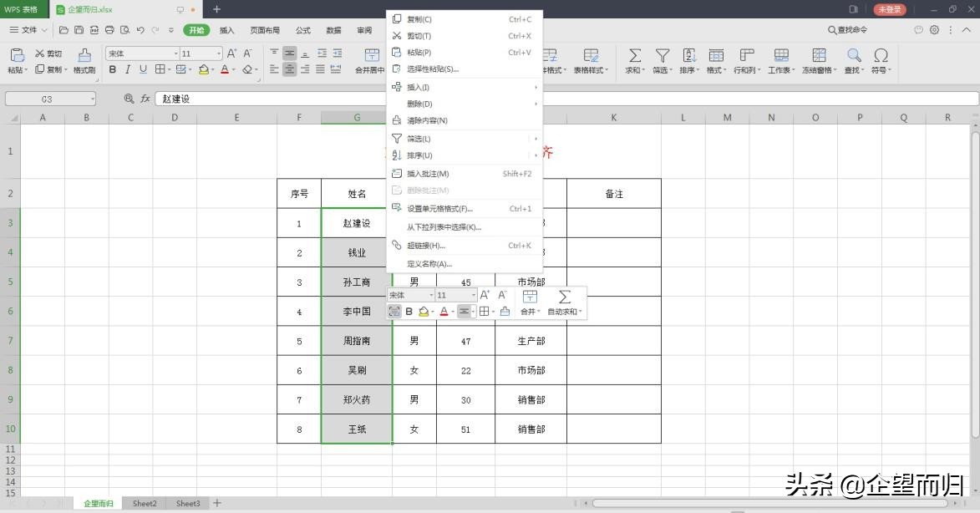980x513 pixels.
Task: Toggle Underline in the ribbon
Action: (143, 69)
